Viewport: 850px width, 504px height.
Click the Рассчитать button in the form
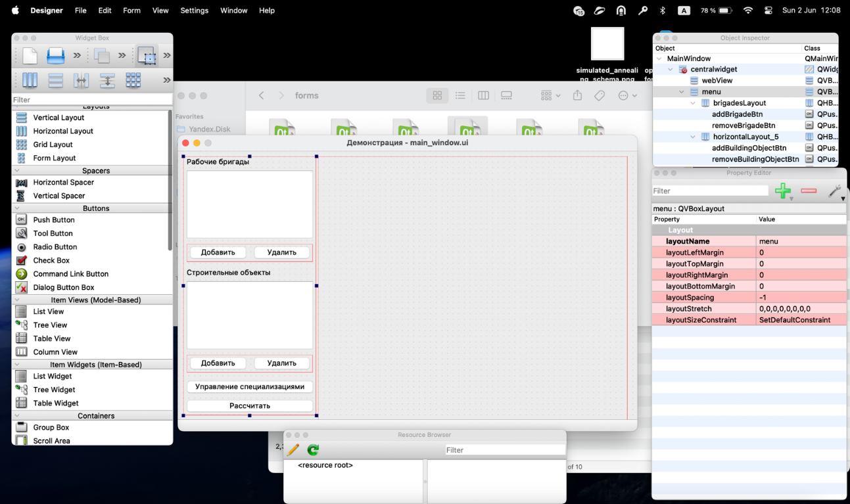click(249, 406)
